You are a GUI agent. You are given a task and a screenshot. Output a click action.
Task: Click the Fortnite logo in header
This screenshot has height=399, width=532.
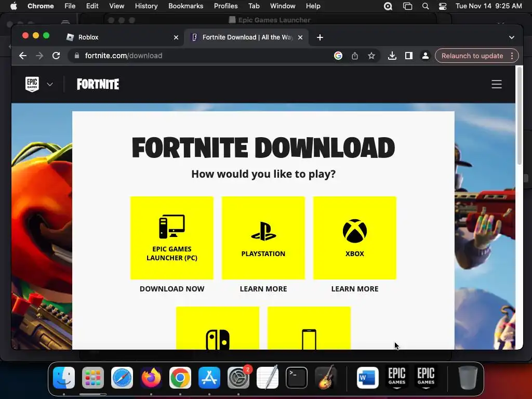(x=98, y=84)
